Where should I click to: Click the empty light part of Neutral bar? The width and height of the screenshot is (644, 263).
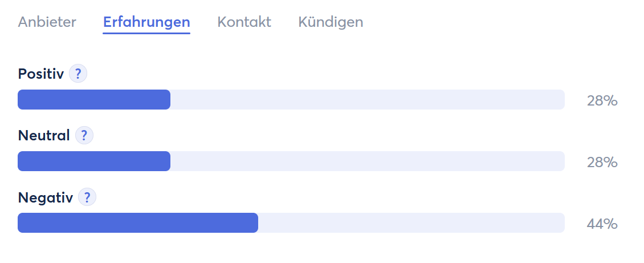tap(368, 161)
